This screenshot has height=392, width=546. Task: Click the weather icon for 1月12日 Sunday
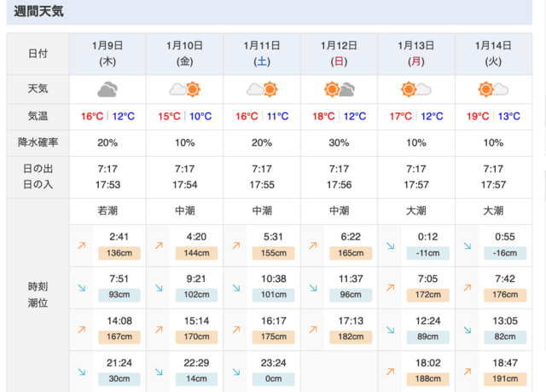pos(339,89)
